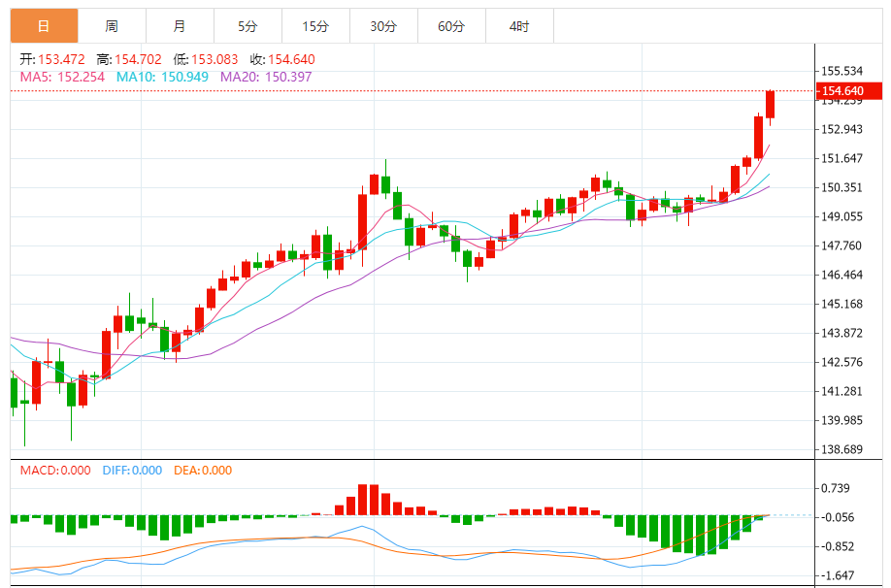Viewport: 891px width, 588px height.
Task: Click the 139.985 price axis label
Action: tap(842, 420)
